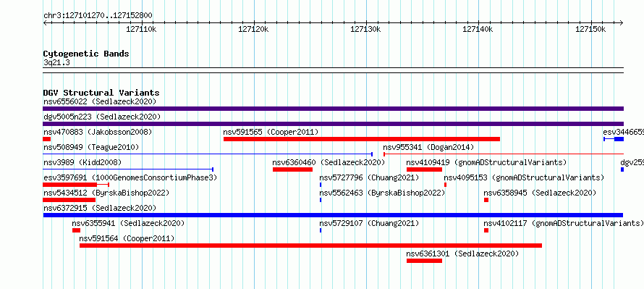Open the esv3446659 variant label
This screenshot has height=289, width=644.
coord(623,132)
